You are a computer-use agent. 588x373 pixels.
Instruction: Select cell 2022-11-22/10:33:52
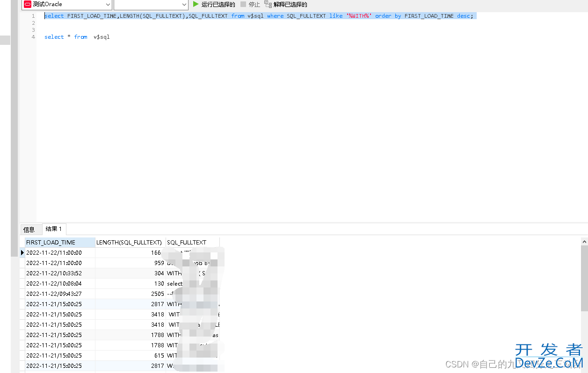point(60,273)
